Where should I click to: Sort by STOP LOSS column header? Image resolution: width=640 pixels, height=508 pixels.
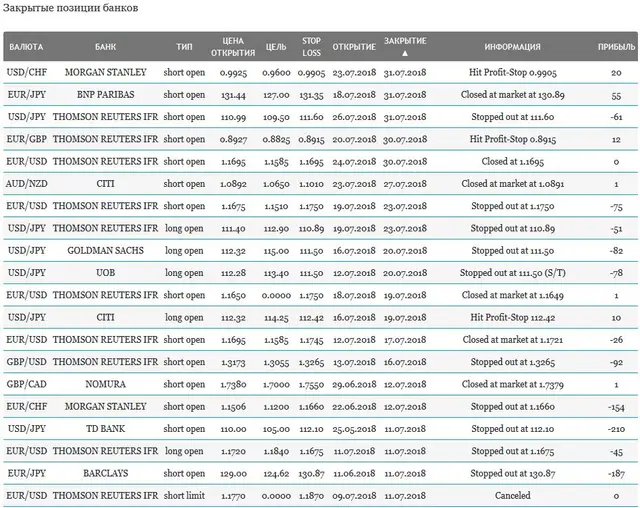click(311, 47)
